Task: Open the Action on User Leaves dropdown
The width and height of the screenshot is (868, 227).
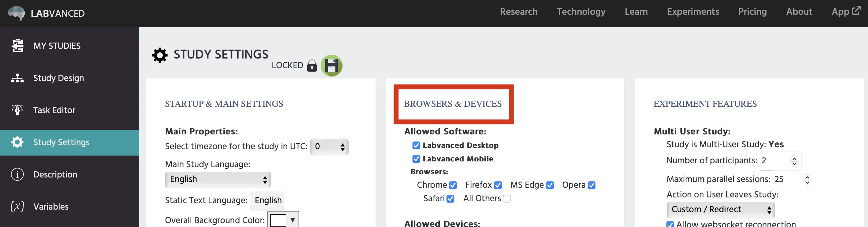Action: click(720, 209)
